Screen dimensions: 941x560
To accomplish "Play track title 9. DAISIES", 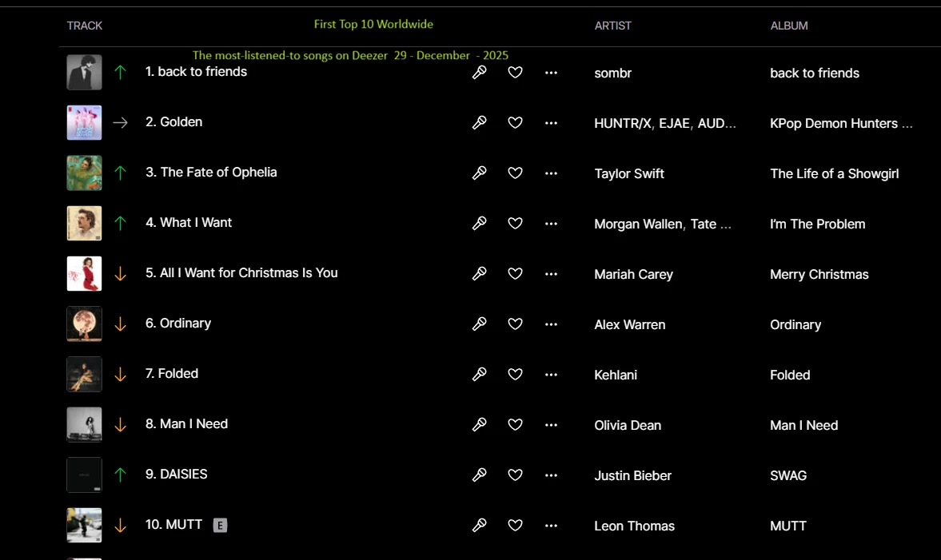I will click(176, 474).
